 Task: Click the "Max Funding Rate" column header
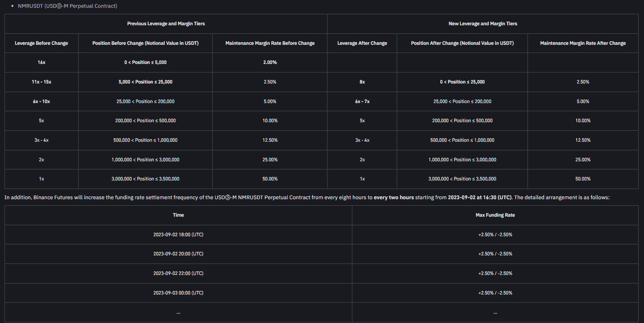pos(495,215)
